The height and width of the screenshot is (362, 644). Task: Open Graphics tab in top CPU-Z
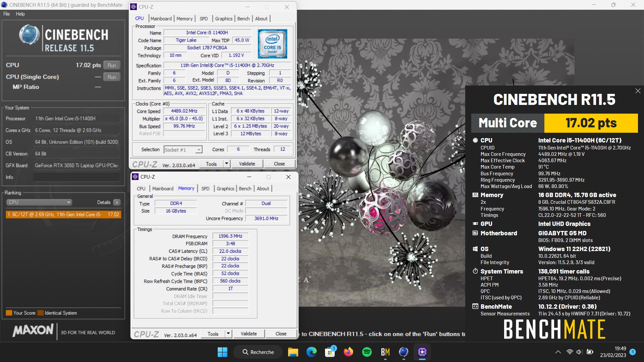pos(224,19)
